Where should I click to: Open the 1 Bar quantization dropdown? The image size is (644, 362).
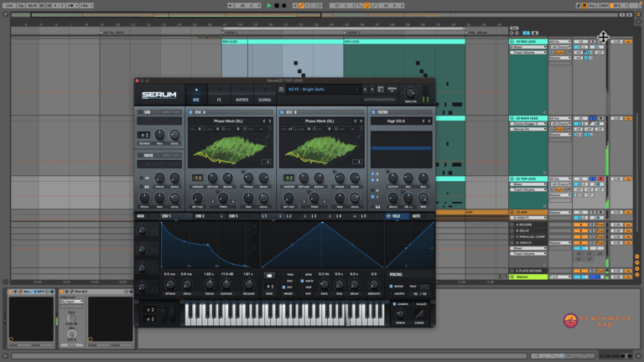click(x=86, y=6)
